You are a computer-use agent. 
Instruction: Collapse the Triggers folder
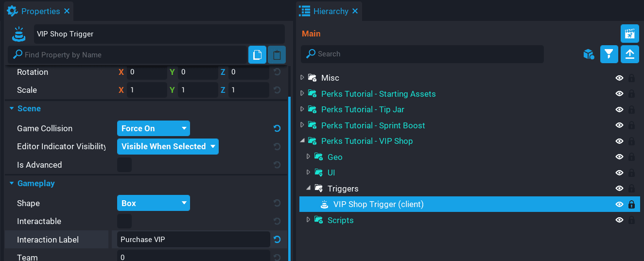[309, 189]
